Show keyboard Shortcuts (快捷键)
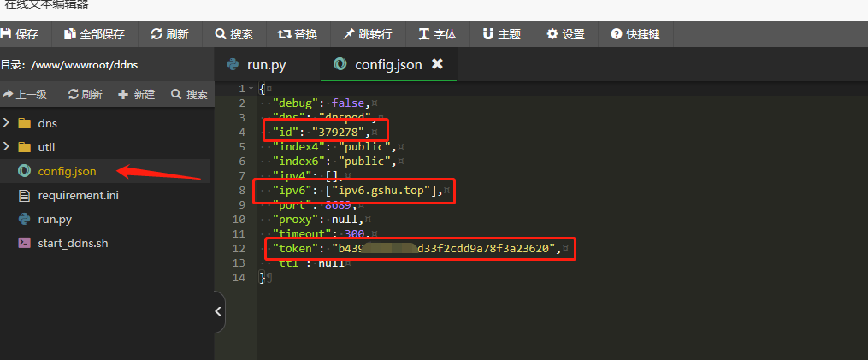The height and width of the screenshot is (360, 868). [x=635, y=34]
